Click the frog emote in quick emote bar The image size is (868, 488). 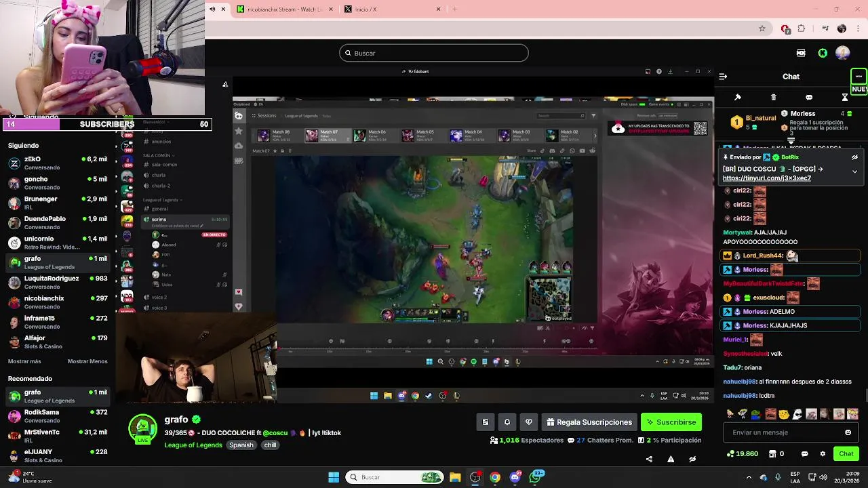[756, 414]
